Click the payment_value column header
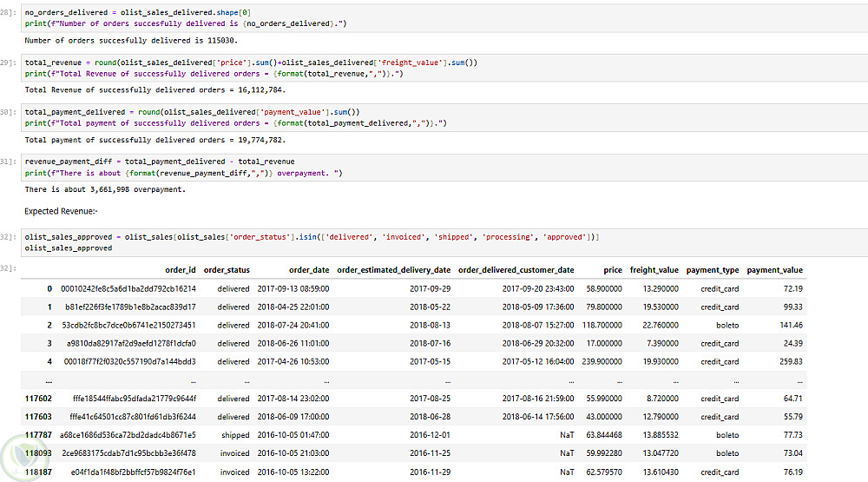 [774, 270]
